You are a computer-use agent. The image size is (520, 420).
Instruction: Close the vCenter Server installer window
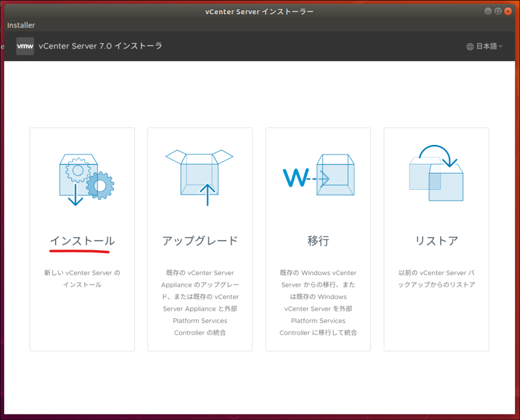pyautogui.click(x=508, y=11)
